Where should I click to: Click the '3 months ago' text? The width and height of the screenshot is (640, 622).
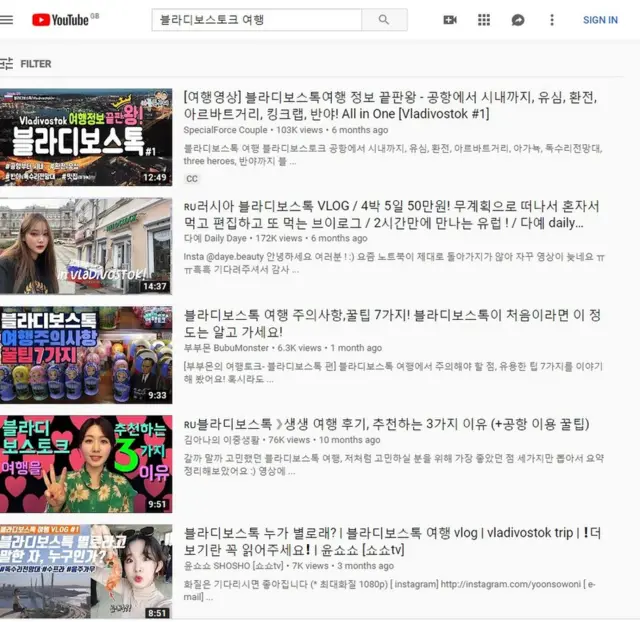[x=365, y=566]
